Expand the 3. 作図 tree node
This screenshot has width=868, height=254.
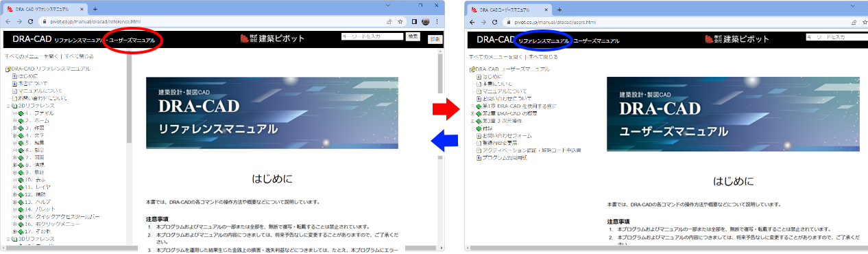tap(14, 128)
